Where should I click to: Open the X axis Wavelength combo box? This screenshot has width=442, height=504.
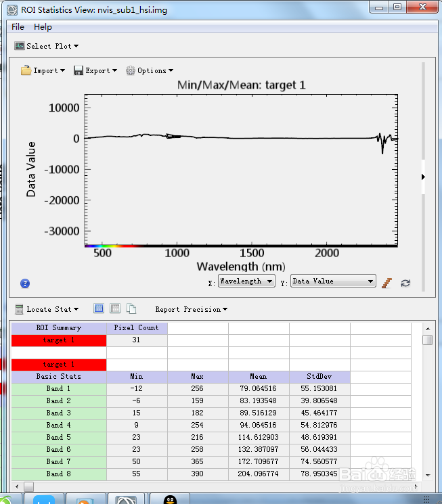coord(246,281)
